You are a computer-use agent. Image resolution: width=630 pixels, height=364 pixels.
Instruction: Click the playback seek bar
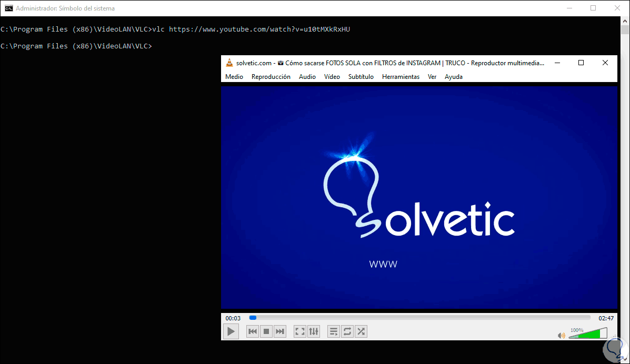[419, 318]
